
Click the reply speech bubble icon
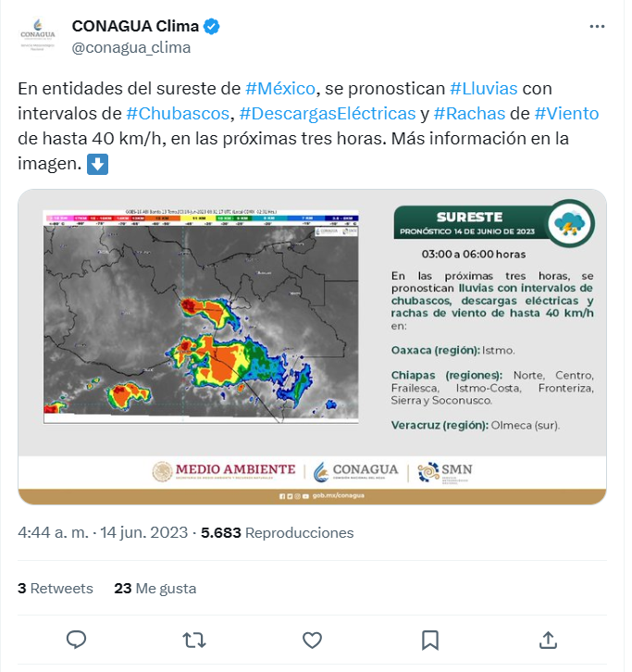tap(77, 640)
